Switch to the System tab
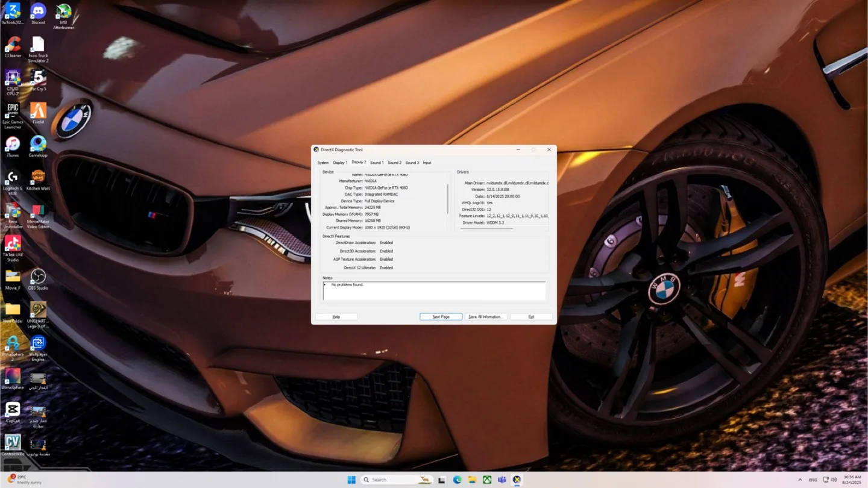 (323, 163)
